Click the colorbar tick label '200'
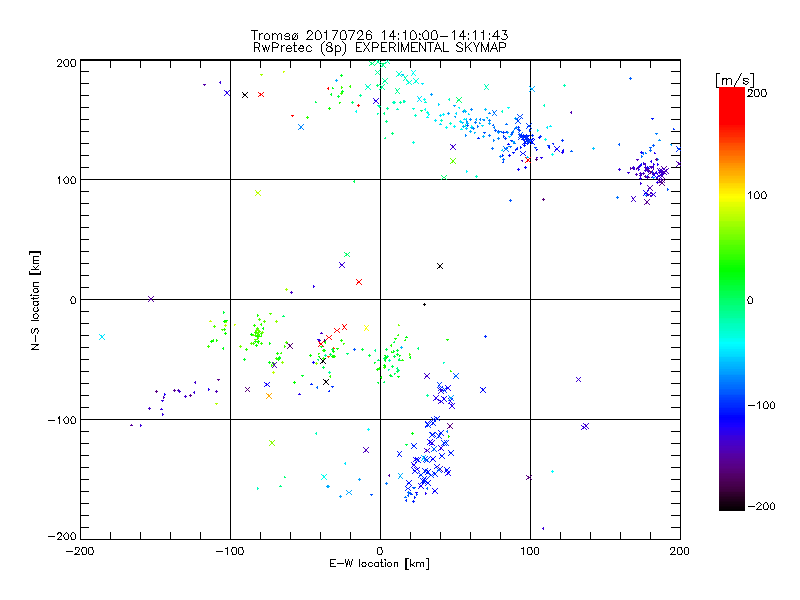 (757, 93)
